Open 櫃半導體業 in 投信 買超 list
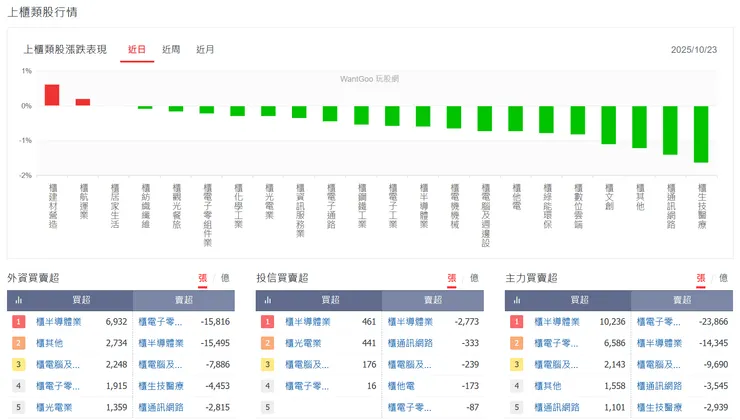 click(308, 322)
